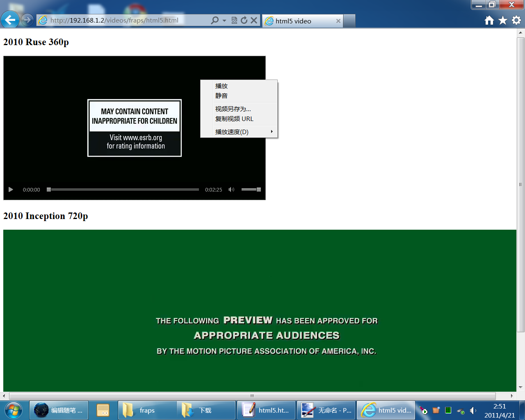
Task: Click the seek handle at the start of progress bar
Action: click(49, 189)
